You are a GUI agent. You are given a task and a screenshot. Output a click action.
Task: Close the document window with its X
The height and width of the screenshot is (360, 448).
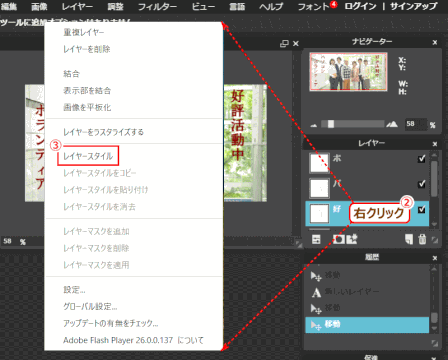click(x=296, y=43)
